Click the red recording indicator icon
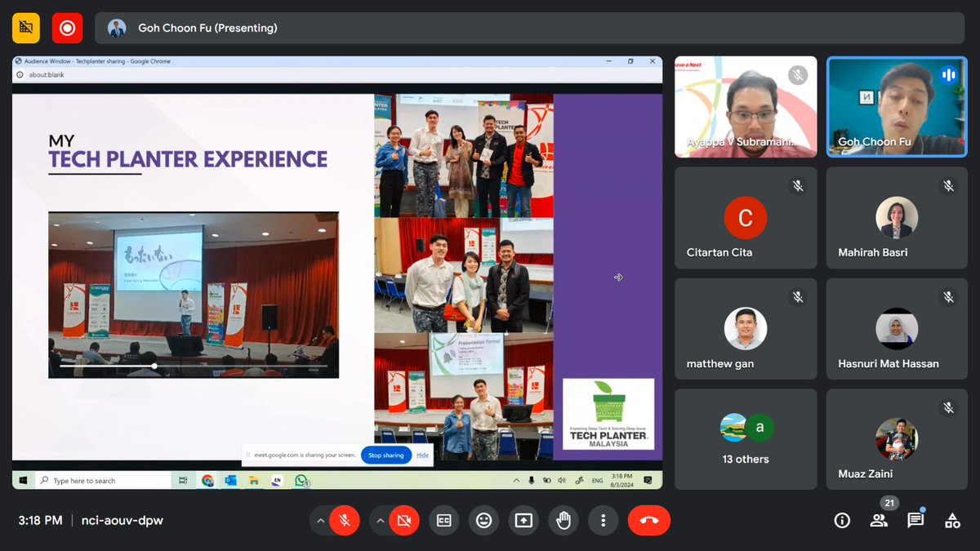This screenshot has height=551, width=980. tap(67, 28)
